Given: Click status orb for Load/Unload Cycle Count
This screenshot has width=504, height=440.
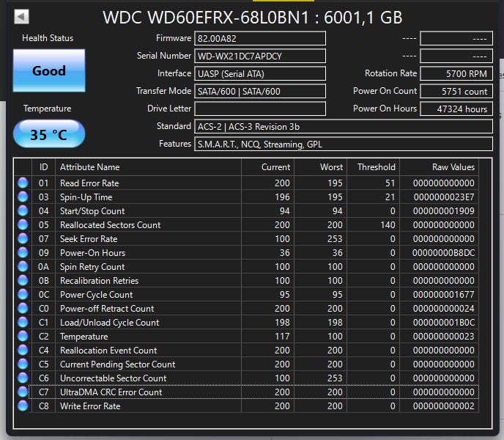Looking at the screenshot, I should tap(23, 322).
